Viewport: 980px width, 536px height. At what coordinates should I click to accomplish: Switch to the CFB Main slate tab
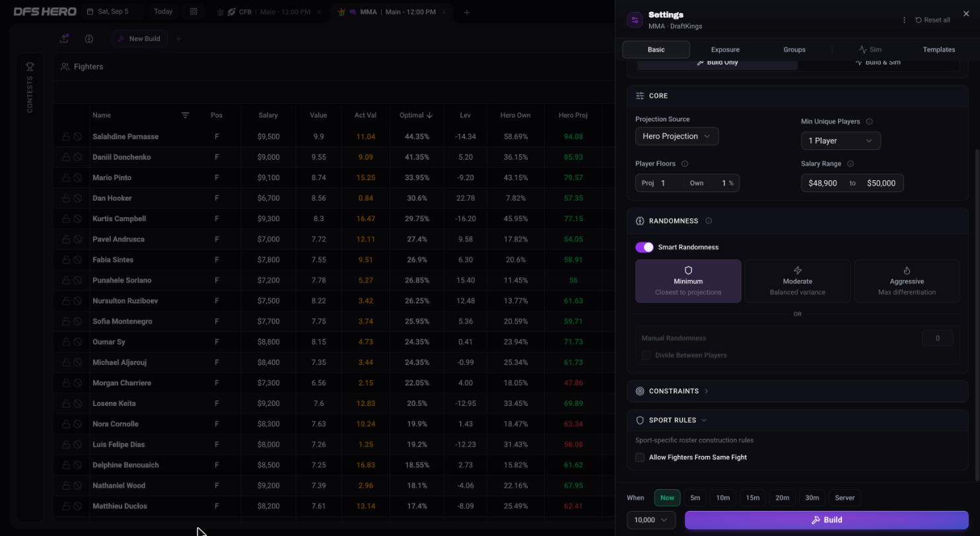click(268, 12)
